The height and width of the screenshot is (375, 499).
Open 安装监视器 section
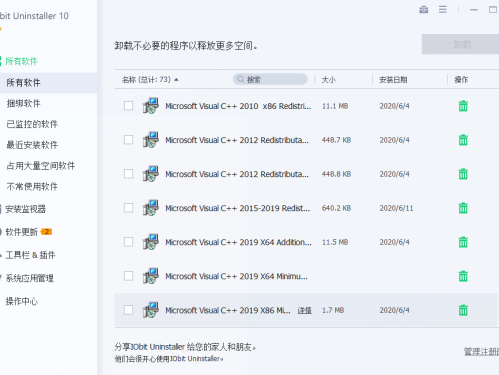click(25, 209)
